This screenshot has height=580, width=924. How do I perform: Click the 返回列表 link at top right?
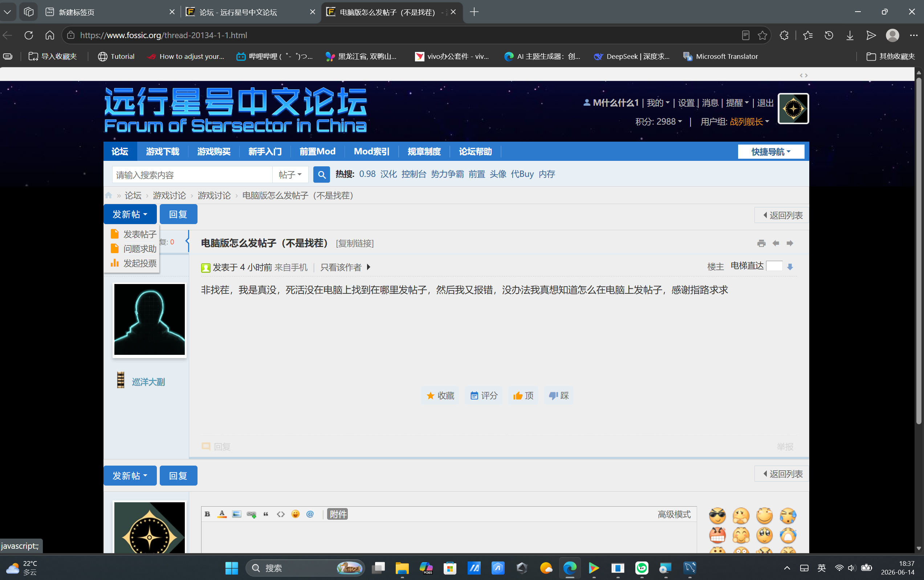coord(782,215)
